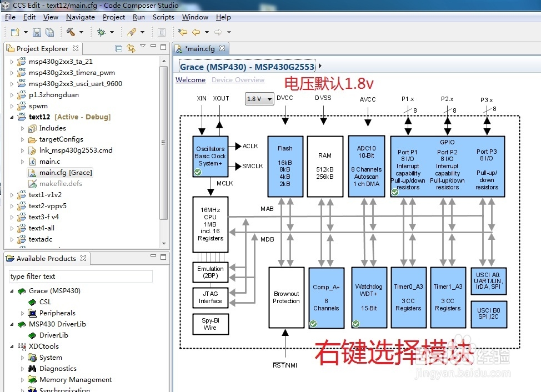This screenshot has width=541, height=392.
Task: Switch to the main.cfg editor tab
Action: (200, 48)
